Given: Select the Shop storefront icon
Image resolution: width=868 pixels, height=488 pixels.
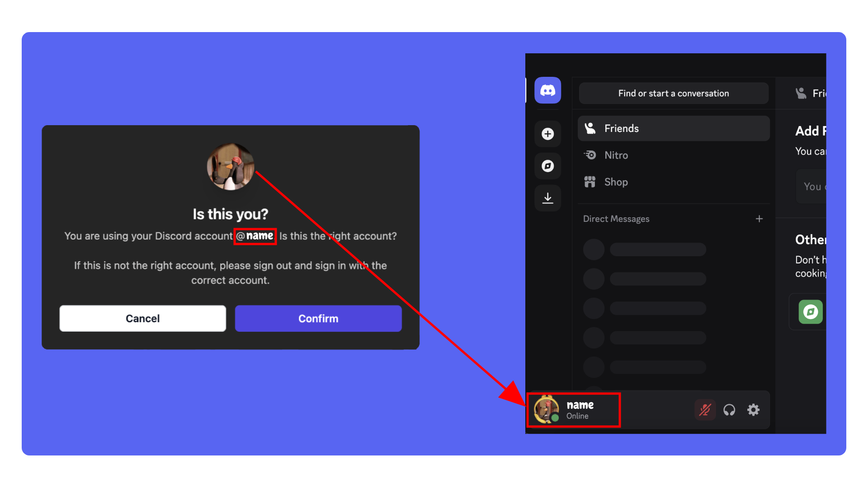Looking at the screenshot, I should (x=590, y=182).
